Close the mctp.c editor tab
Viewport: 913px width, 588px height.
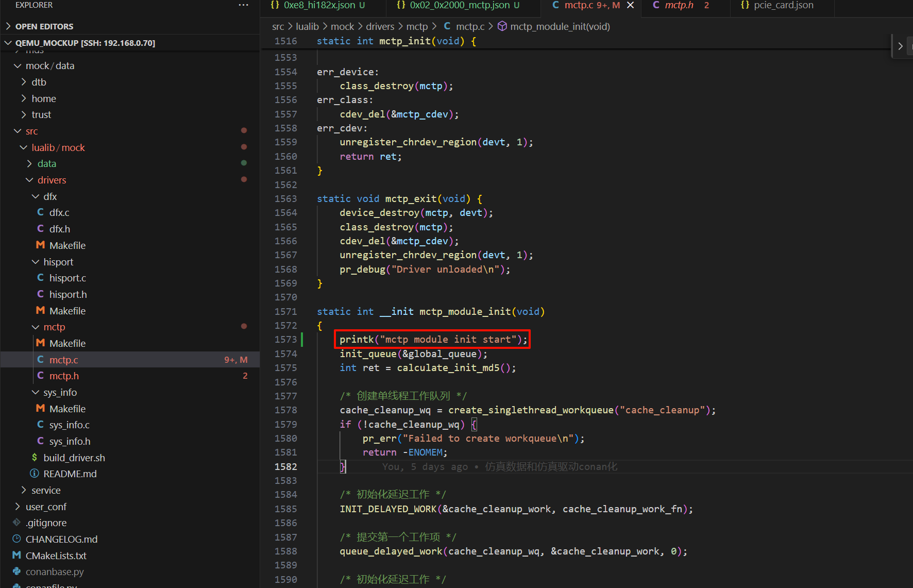pyautogui.click(x=630, y=5)
